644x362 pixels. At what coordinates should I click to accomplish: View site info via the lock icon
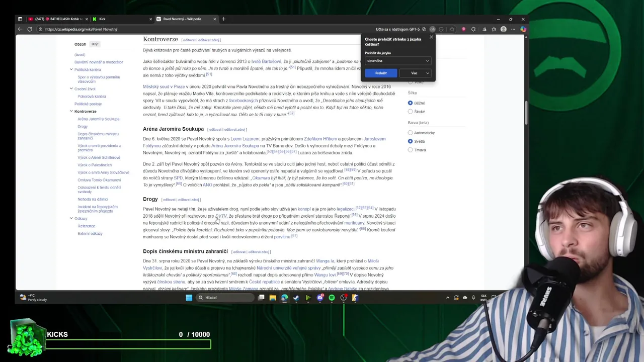click(x=41, y=29)
